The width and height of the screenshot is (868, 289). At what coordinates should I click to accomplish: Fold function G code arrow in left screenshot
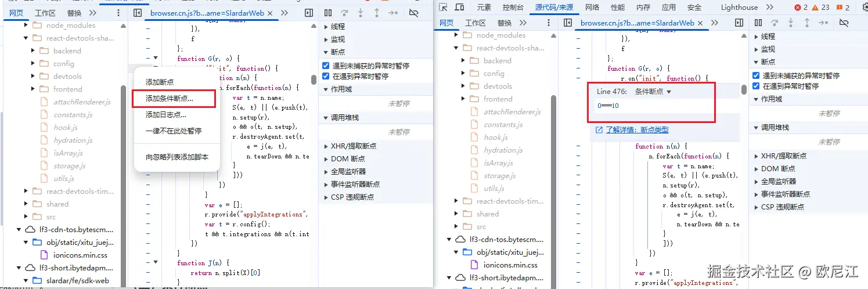155,58
